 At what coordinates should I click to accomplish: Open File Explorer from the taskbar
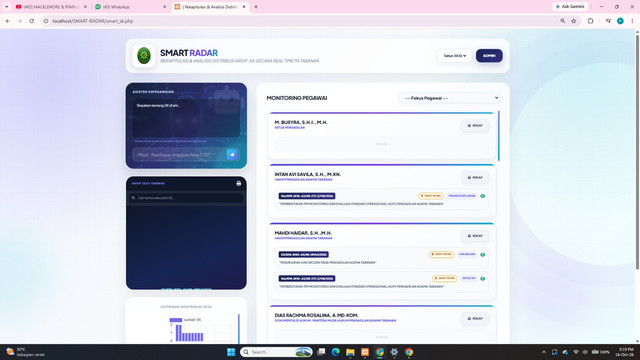[350, 352]
